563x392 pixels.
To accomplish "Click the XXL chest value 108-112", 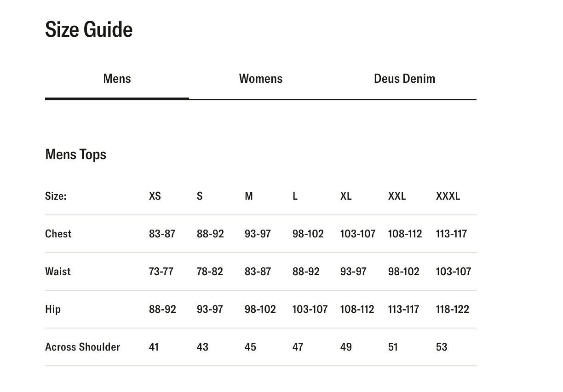I will point(405,234).
